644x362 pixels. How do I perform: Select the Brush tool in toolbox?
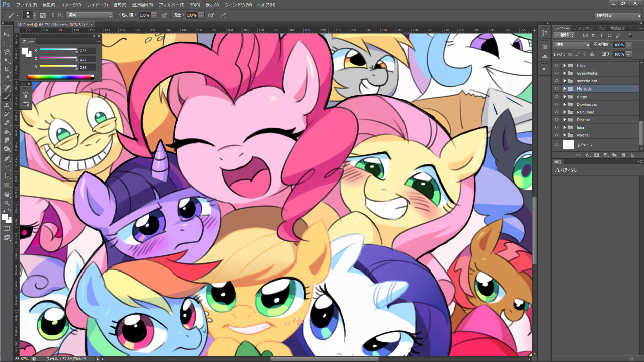(7, 96)
